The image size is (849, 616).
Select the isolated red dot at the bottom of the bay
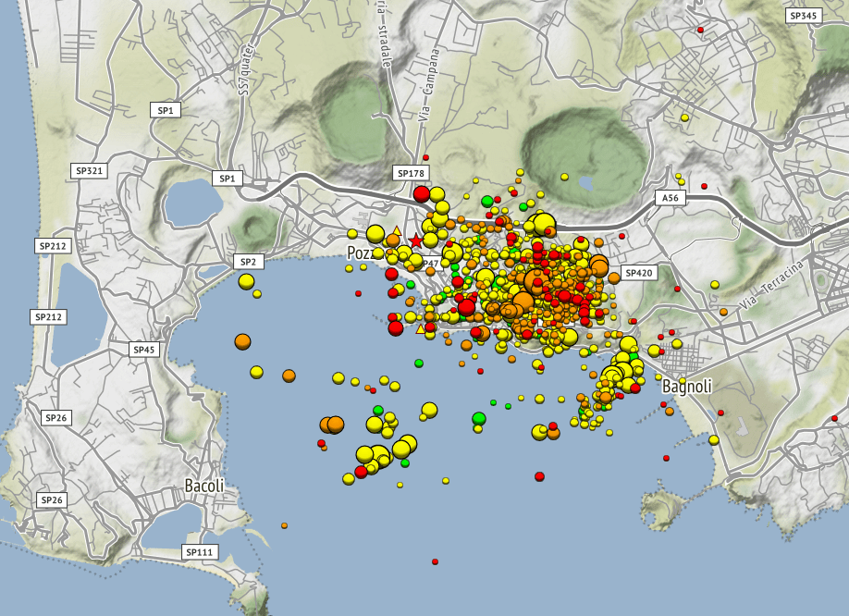pyautogui.click(x=435, y=561)
